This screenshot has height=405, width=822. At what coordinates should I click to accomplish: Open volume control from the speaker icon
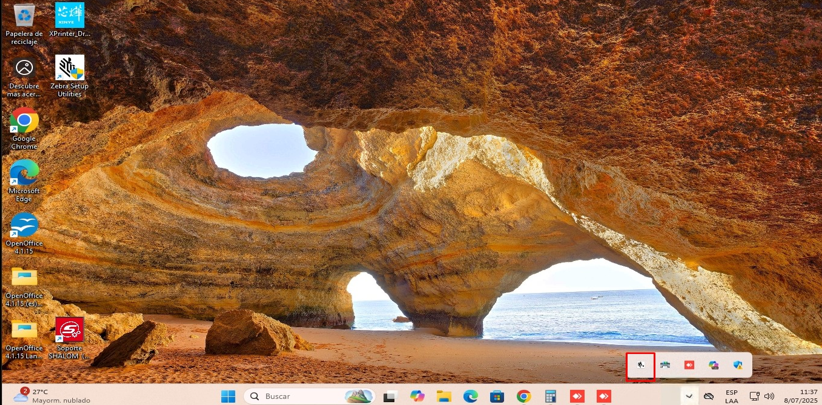coord(769,396)
